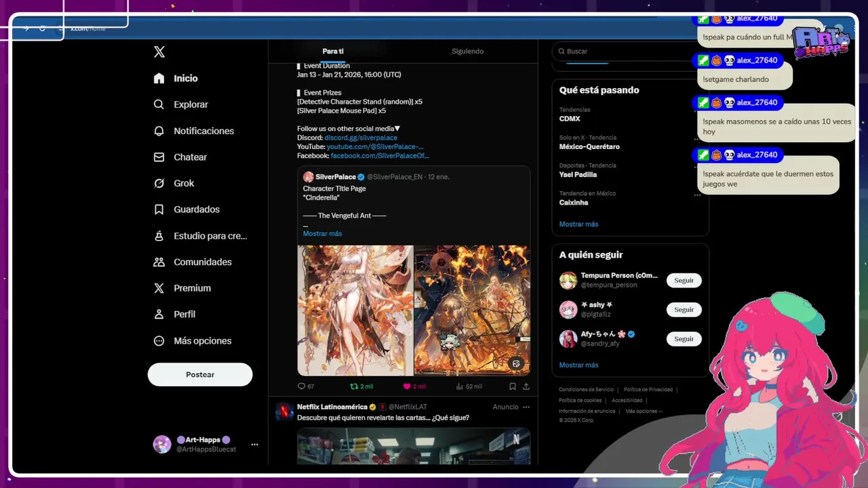Image resolution: width=868 pixels, height=488 pixels.
Task: Open Más opciones menu
Action: pyautogui.click(x=193, y=341)
